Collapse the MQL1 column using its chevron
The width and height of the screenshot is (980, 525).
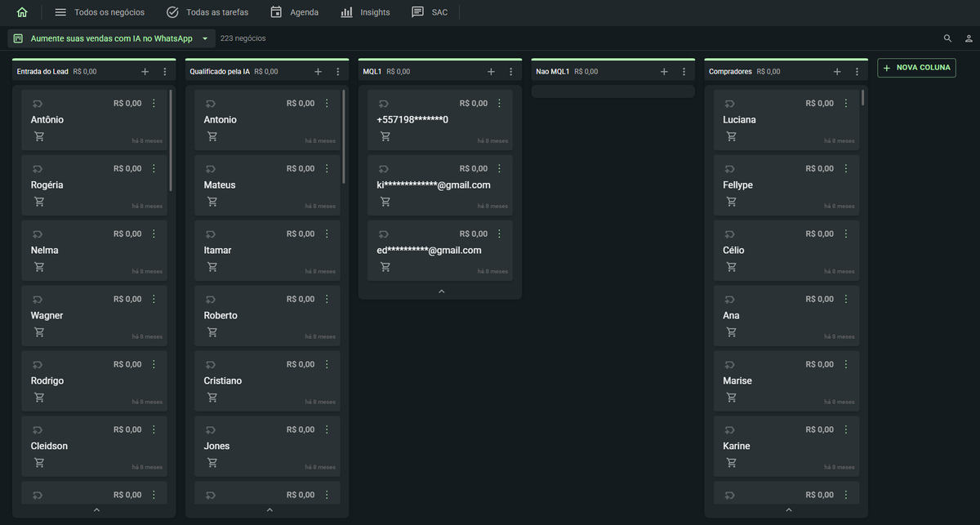440,290
